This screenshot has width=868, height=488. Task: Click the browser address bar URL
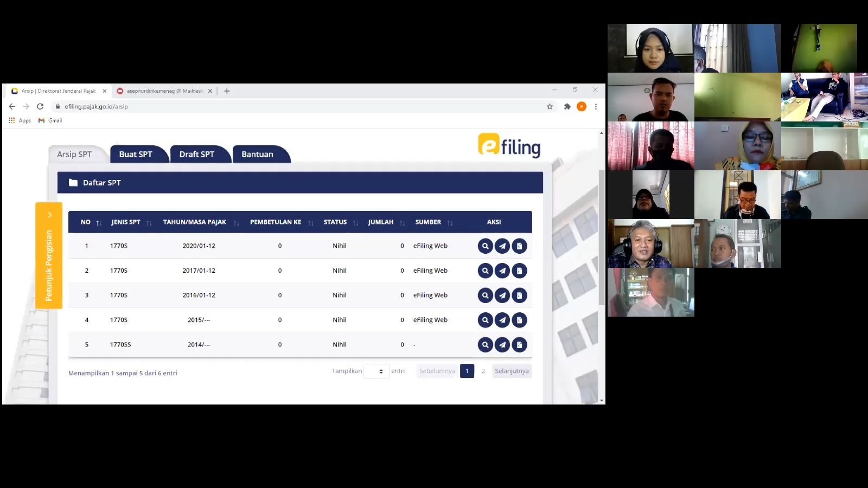point(97,107)
